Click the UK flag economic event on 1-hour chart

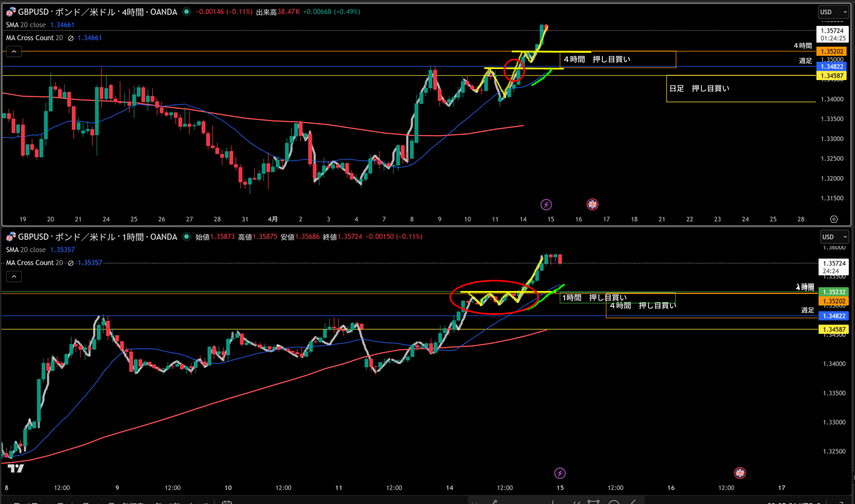click(740, 473)
